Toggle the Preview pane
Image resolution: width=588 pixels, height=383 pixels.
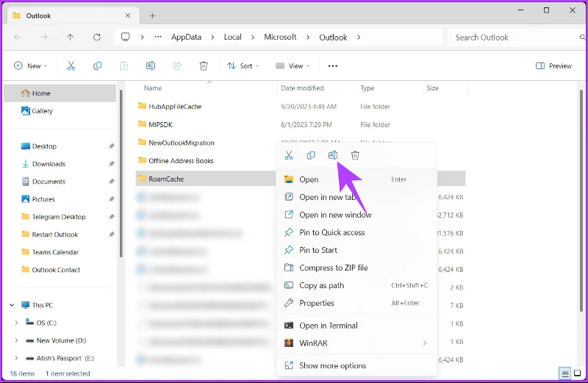point(554,66)
